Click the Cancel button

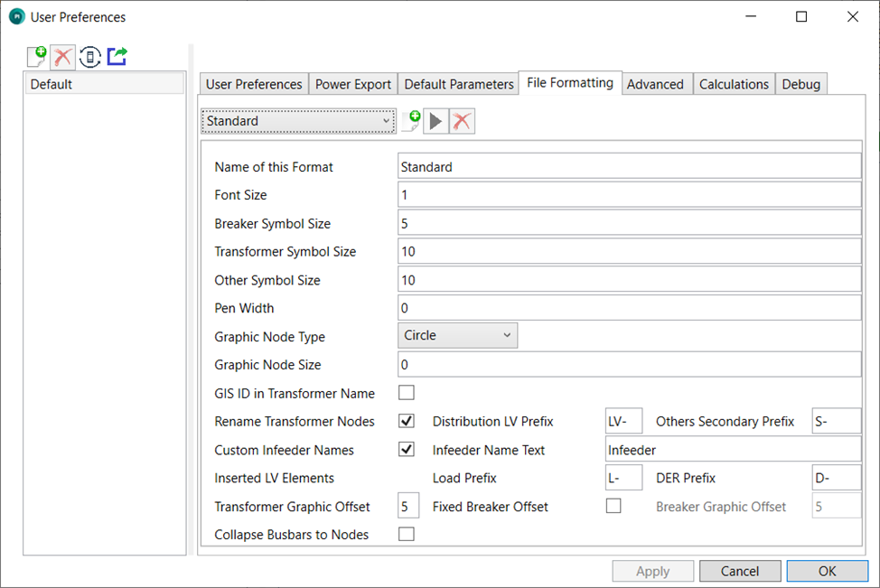pos(740,571)
